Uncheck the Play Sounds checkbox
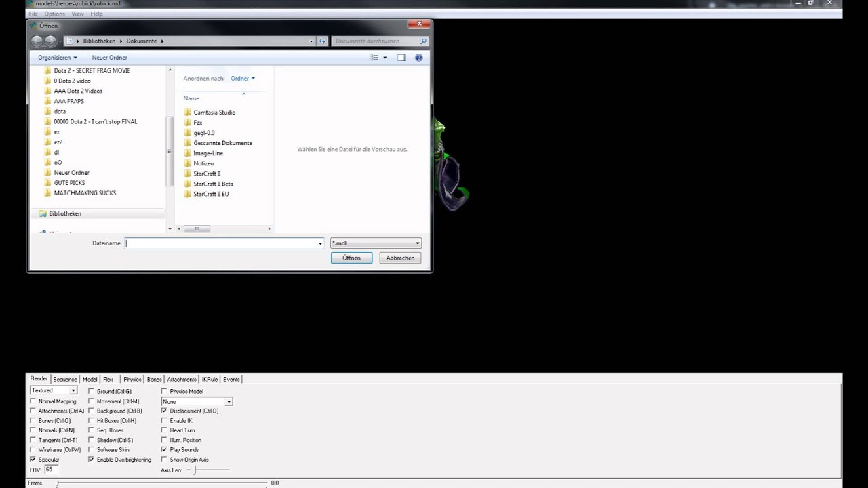 point(164,450)
